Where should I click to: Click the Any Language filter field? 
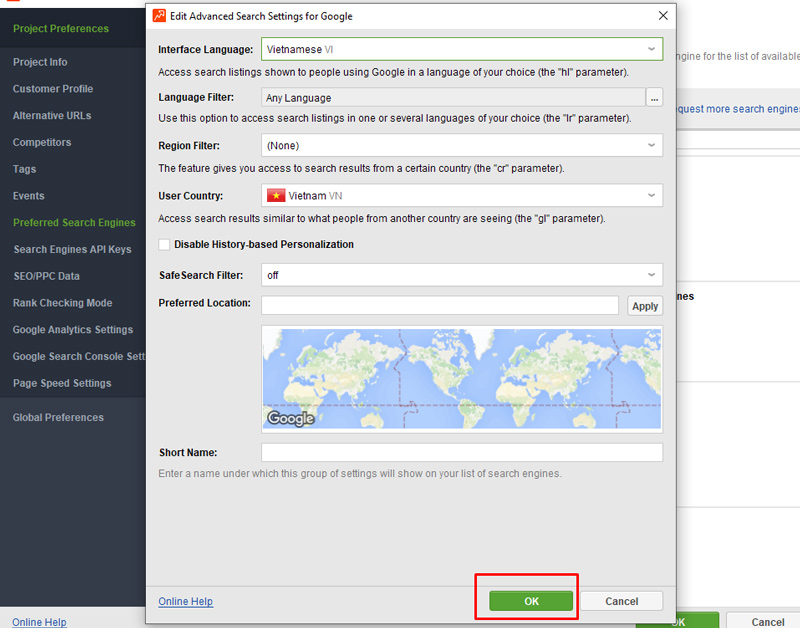click(453, 97)
